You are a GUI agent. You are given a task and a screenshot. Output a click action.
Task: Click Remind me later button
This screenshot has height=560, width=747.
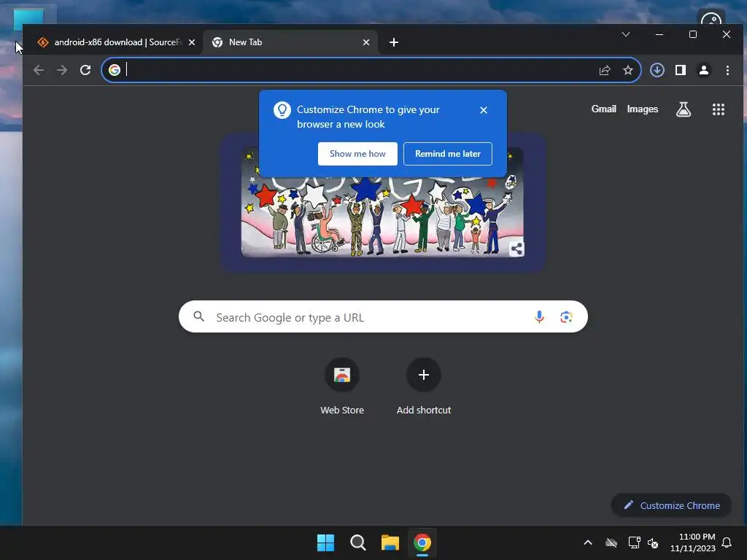[x=448, y=154]
